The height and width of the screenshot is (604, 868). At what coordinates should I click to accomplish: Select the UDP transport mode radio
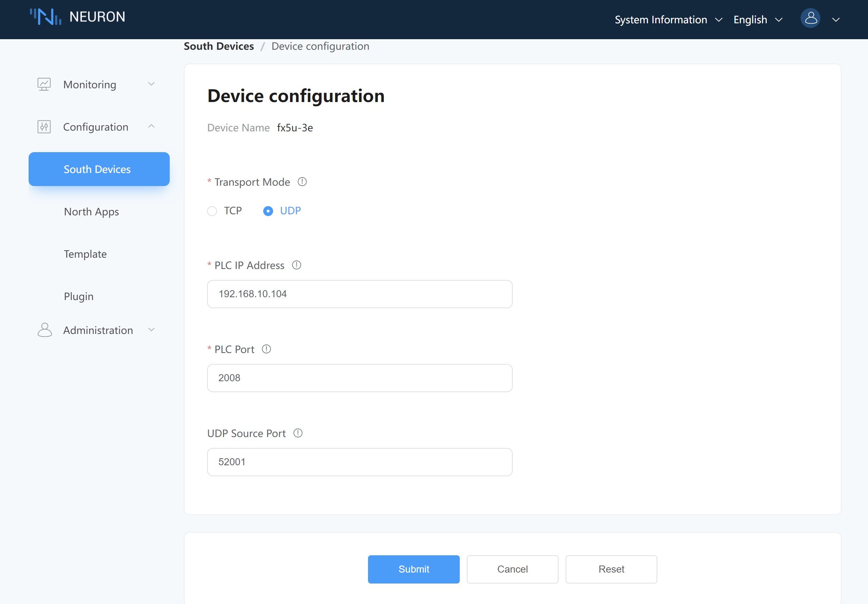(x=268, y=211)
